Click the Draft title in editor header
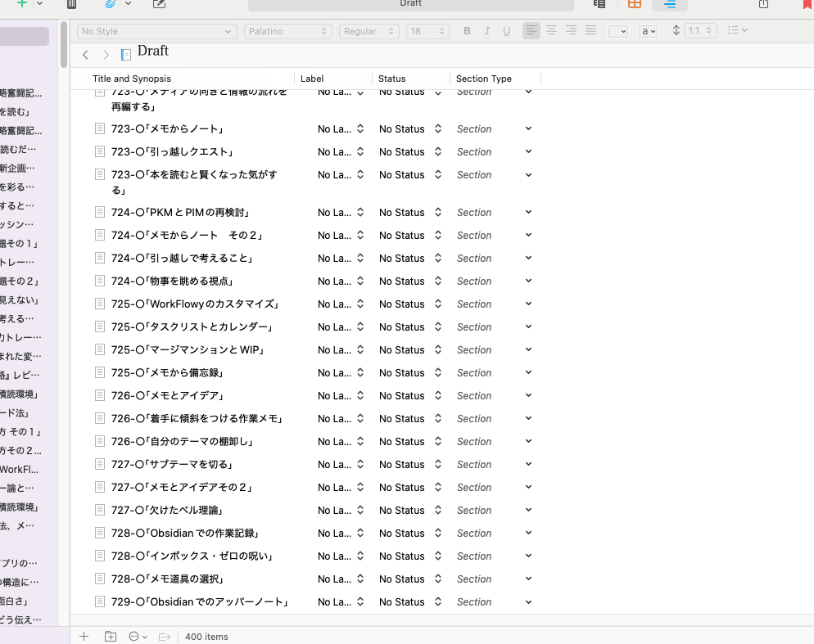814x644 pixels. [x=153, y=51]
